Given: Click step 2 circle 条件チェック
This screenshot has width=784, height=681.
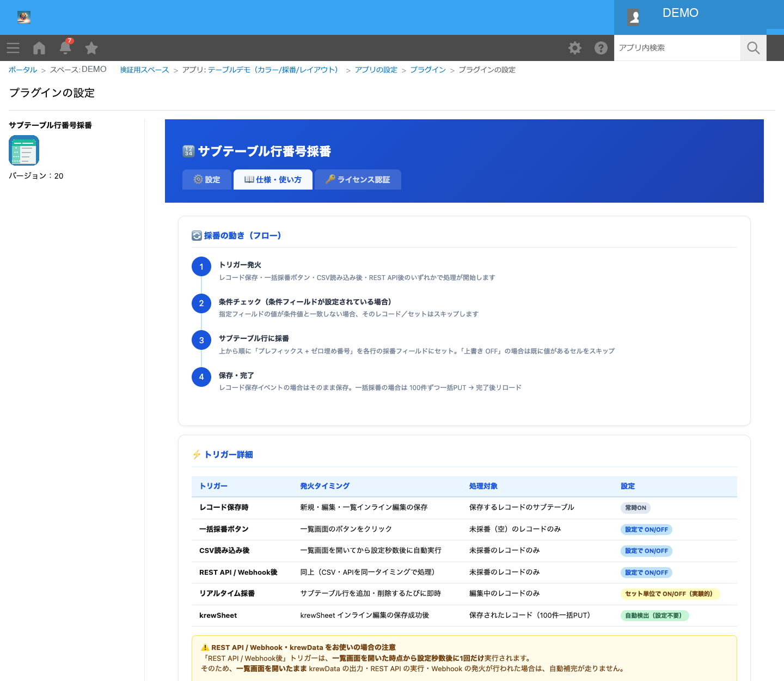Looking at the screenshot, I should click(201, 303).
